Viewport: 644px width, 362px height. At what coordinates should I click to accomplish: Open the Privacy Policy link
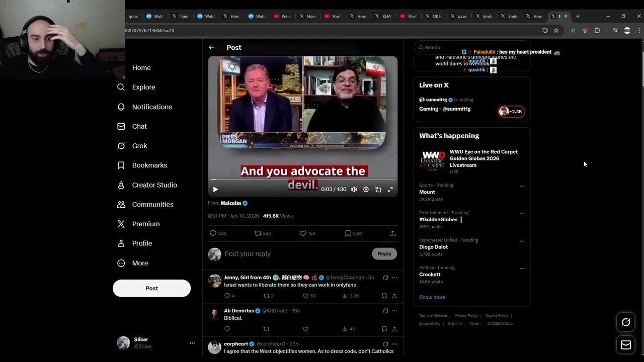click(466, 316)
